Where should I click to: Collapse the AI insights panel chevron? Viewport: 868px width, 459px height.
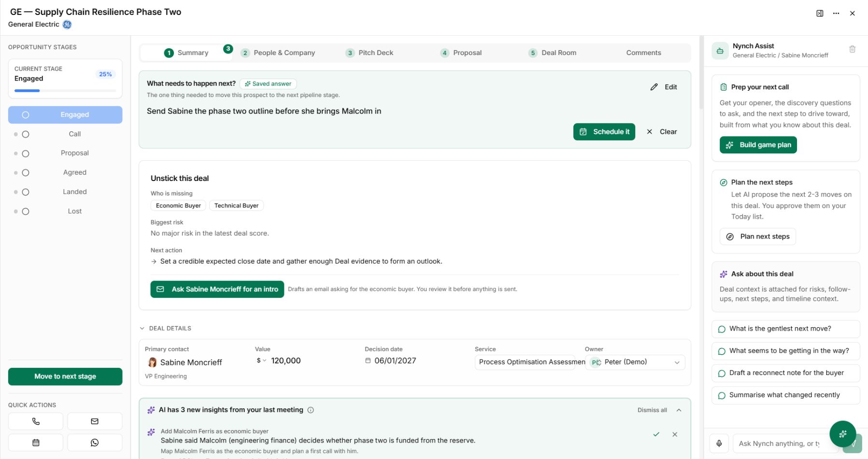(x=679, y=410)
